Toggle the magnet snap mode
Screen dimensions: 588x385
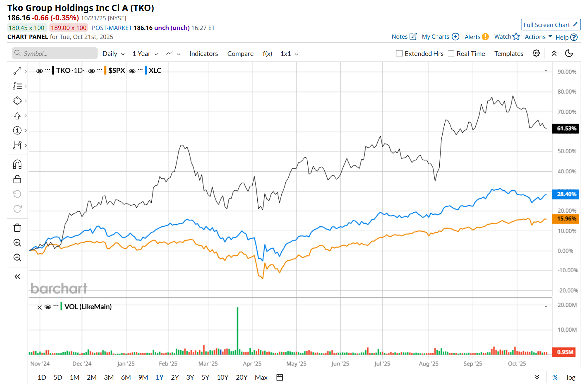(x=17, y=164)
